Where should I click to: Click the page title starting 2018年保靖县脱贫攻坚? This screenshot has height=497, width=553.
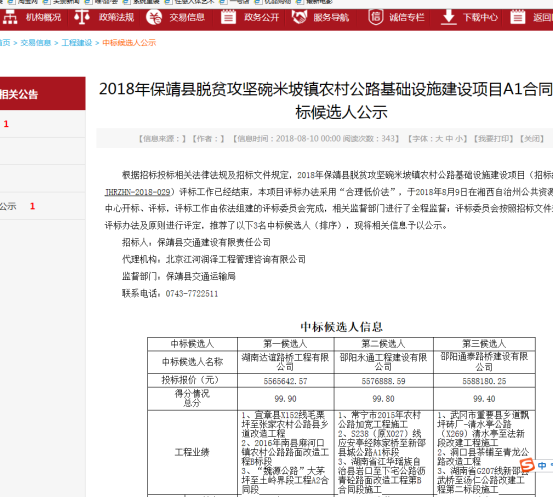click(x=326, y=100)
